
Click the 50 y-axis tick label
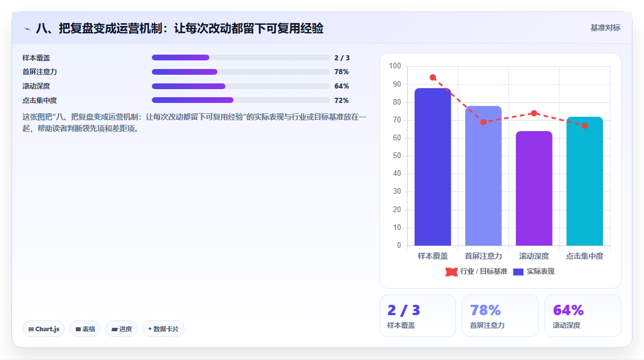[x=397, y=155]
